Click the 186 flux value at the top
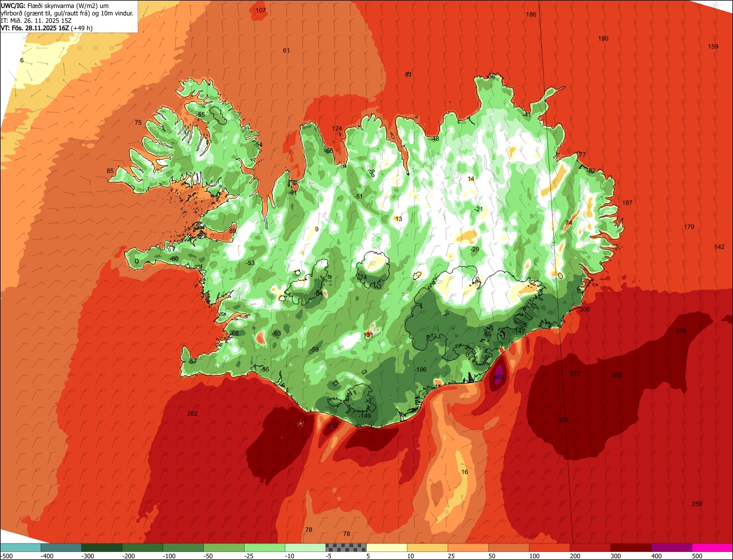Screen dimensions: 733x560 tap(531, 14)
